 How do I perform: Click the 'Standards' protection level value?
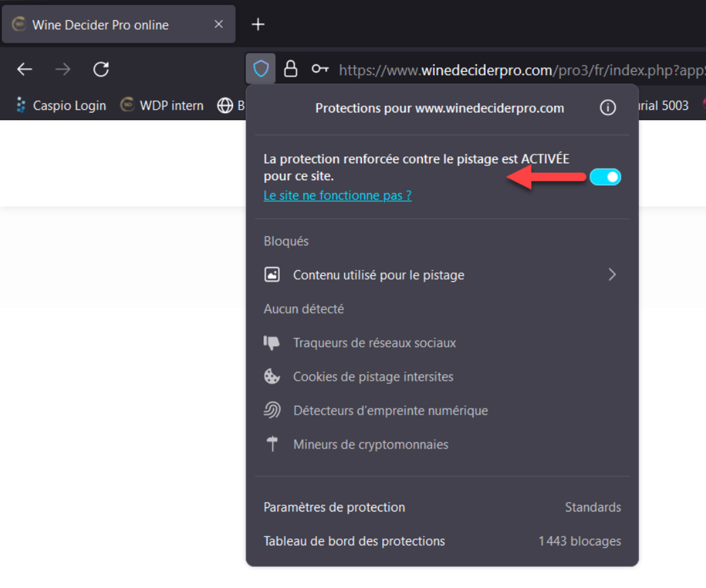(593, 507)
